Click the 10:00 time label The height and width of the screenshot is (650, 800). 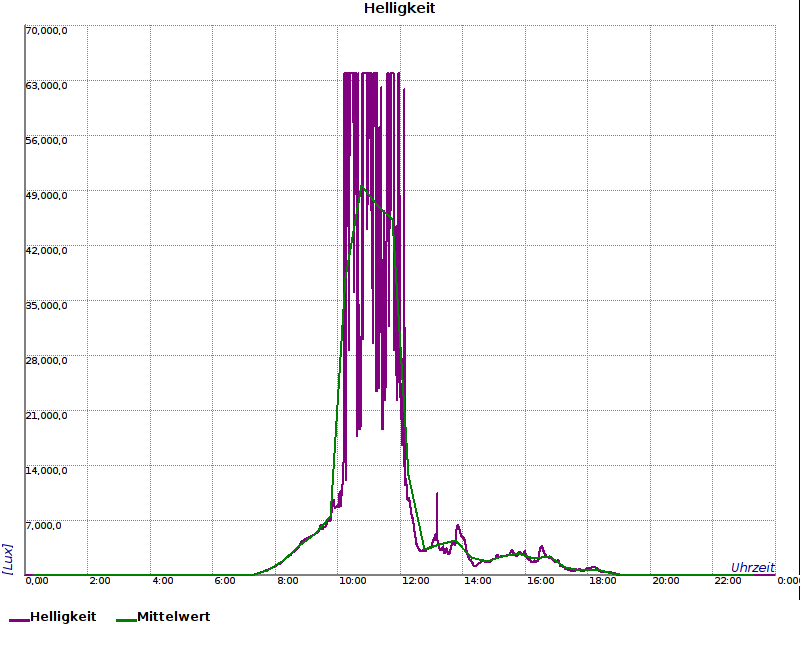point(353,581)
